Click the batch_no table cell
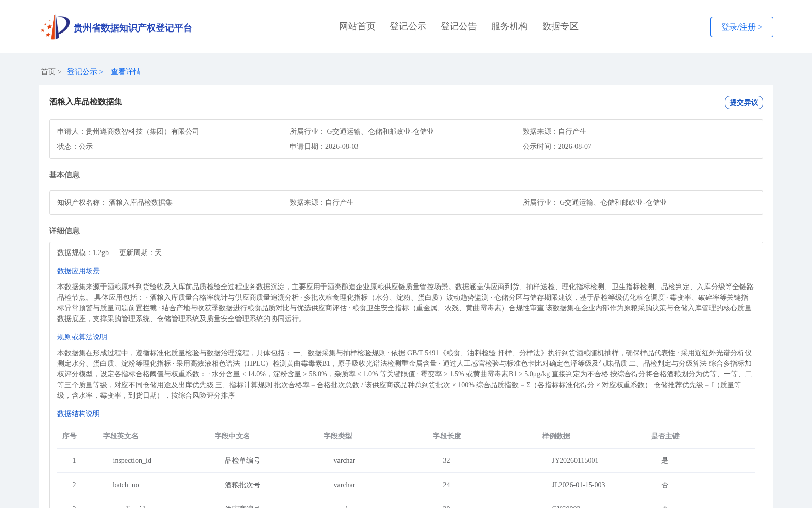 tap(126, 485)
